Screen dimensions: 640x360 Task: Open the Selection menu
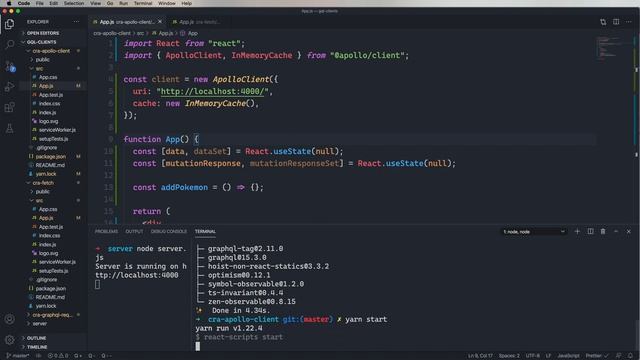tap(74, 3)
